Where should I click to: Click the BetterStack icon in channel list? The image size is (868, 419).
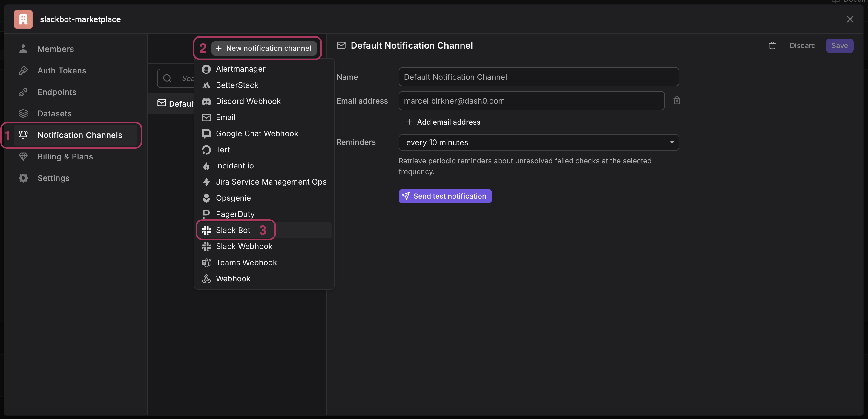coord(206,85)
